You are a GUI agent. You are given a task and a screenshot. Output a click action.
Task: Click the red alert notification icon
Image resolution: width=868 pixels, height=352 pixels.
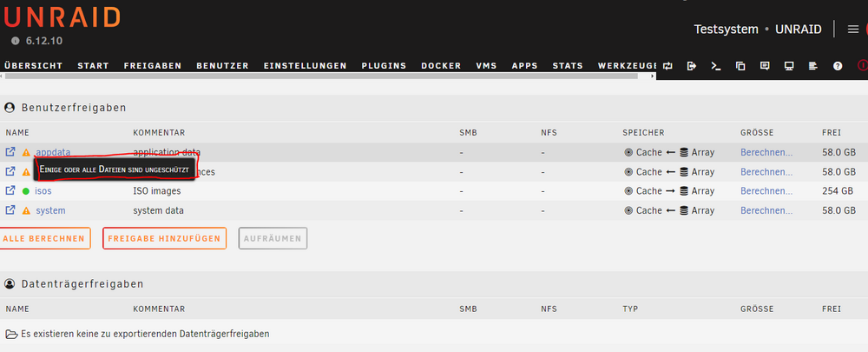[x=863, y=65]
